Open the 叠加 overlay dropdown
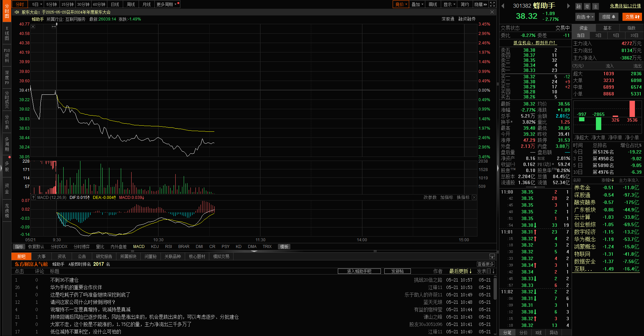This screenshot has height=336, width=644. click(417, 4)
